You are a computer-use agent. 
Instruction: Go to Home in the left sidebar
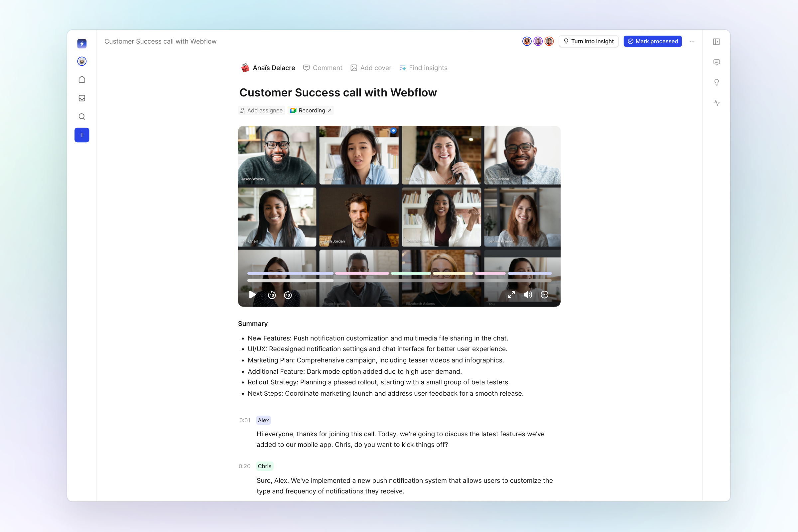[82, 80]
